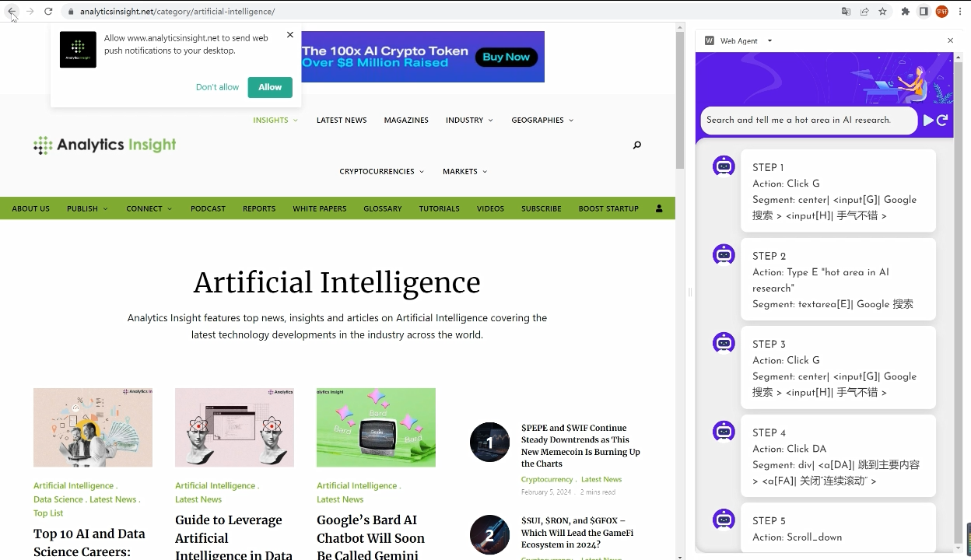Open the TUTORIALS menu item
The height and width of the screenshot is (560, 971).
[x=440, y=208]
